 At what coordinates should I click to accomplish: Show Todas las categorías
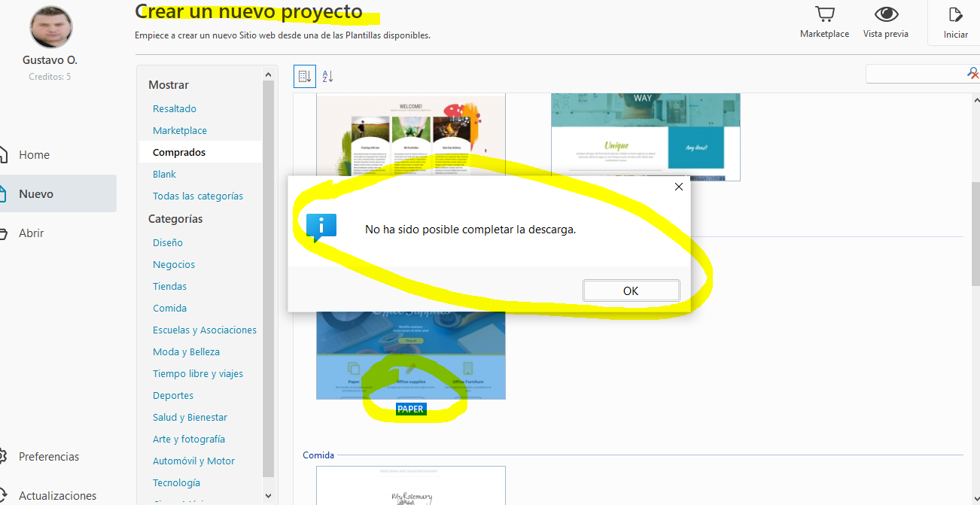198,196
